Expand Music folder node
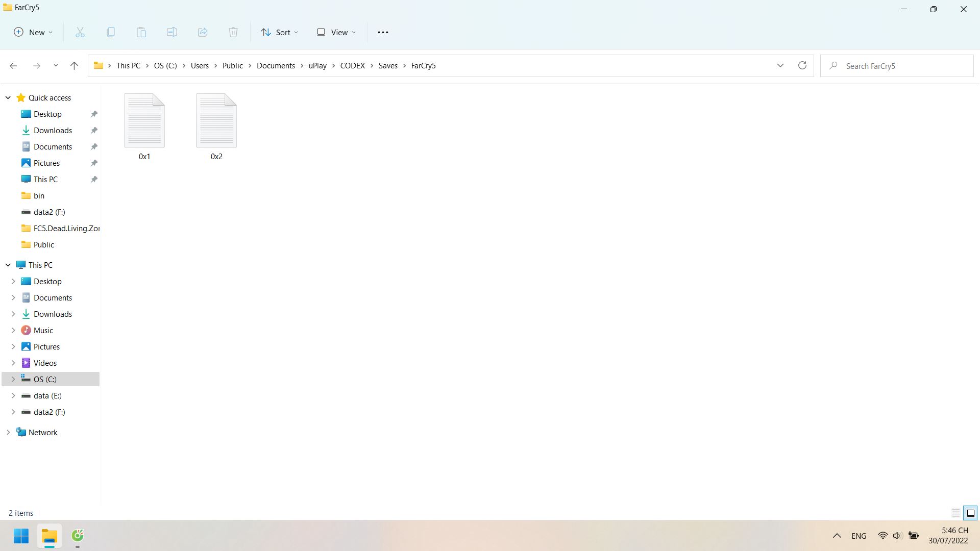The height and width of the screenshot is (551, 980). click(x=13, y=331)
